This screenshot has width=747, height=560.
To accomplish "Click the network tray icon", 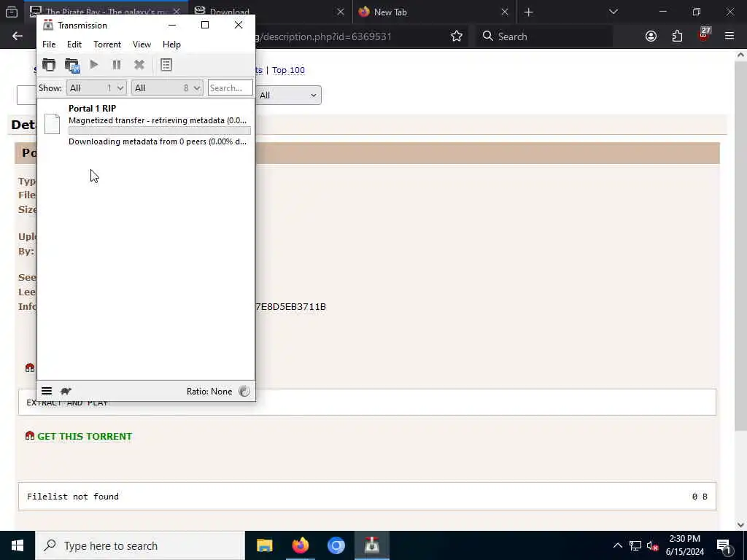I will click(x=635, y=545).
